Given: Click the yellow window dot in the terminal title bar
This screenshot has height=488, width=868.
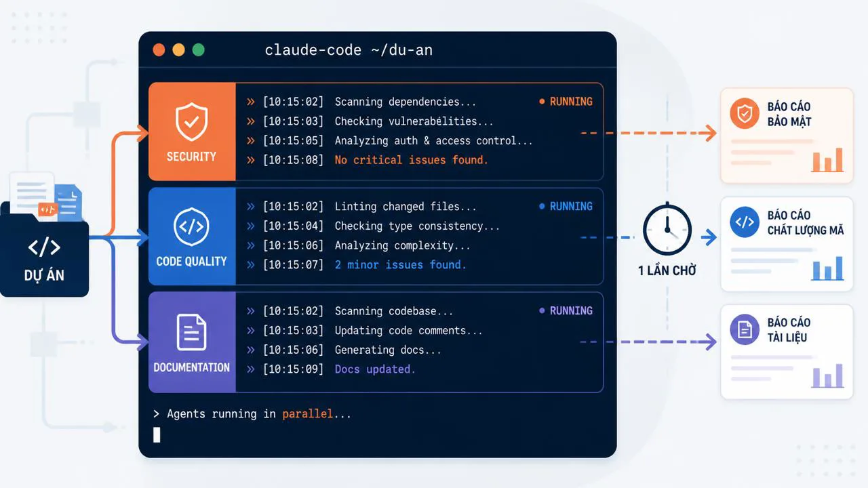Looking at the screenshot, I should coord(179,49).
